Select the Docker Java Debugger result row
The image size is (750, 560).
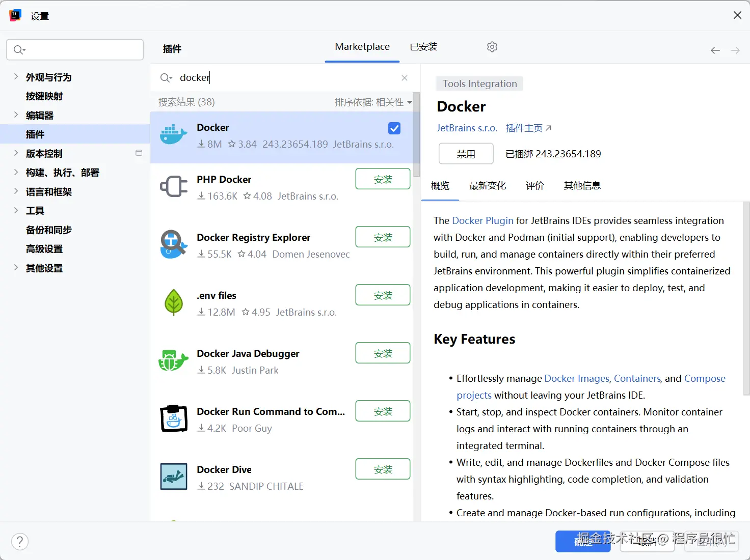click(281, 361)
